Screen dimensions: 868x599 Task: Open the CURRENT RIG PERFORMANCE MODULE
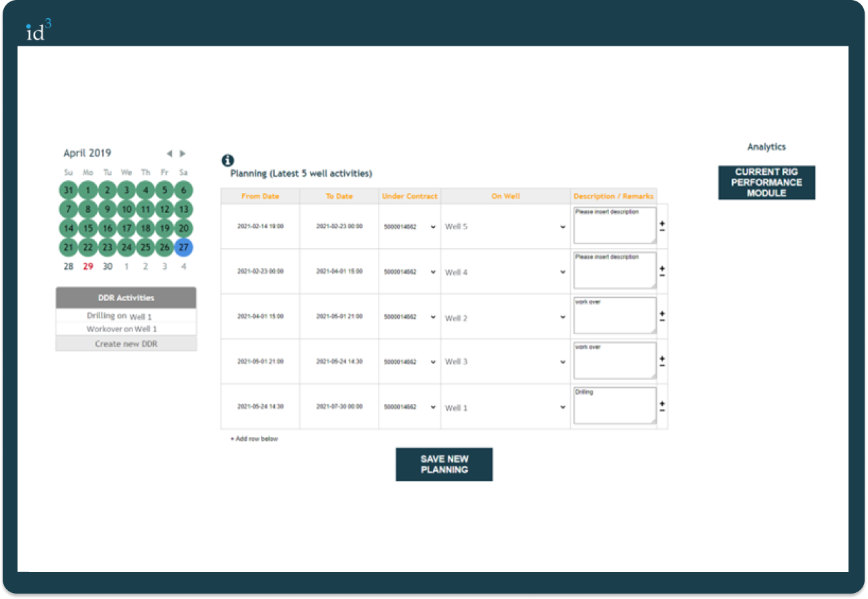pyautogui.click(x=766, y=182)
